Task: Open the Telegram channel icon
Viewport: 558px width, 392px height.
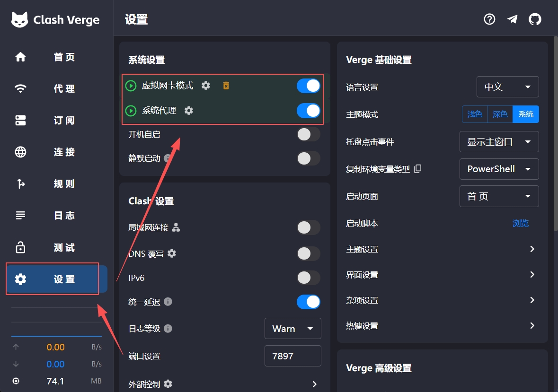Action: click(512, 19)
